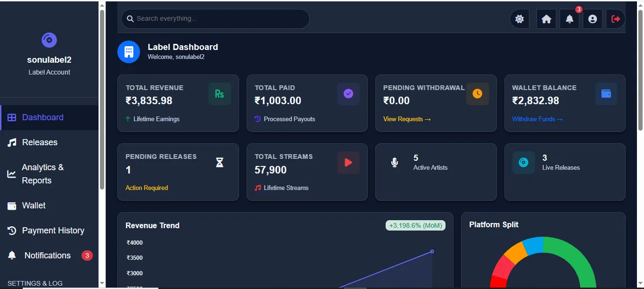This screenshot has height=289, width=644.
Task: Click the Action Required text
Action: pos(147,188)
